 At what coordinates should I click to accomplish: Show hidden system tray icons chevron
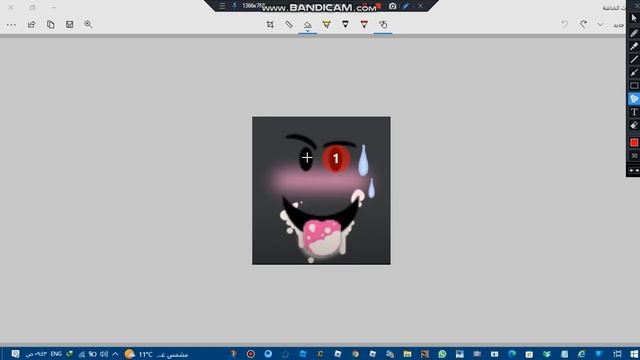pyautogui.click(x=115, y=354)
